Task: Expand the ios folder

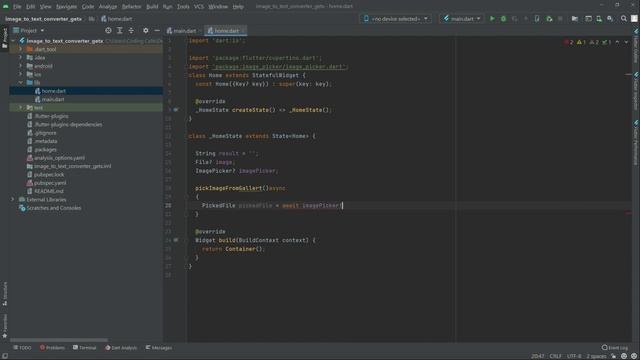Action: (20, 74)
